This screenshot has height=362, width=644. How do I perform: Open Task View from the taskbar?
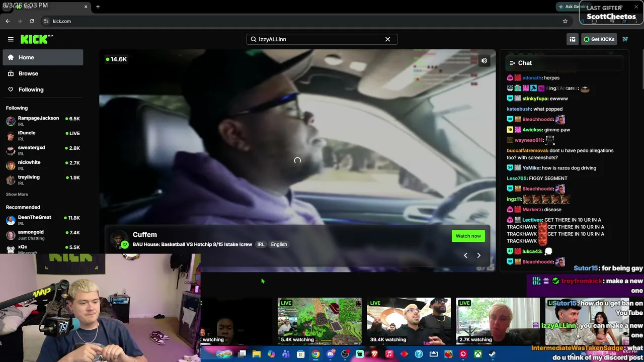click(242, 354)
